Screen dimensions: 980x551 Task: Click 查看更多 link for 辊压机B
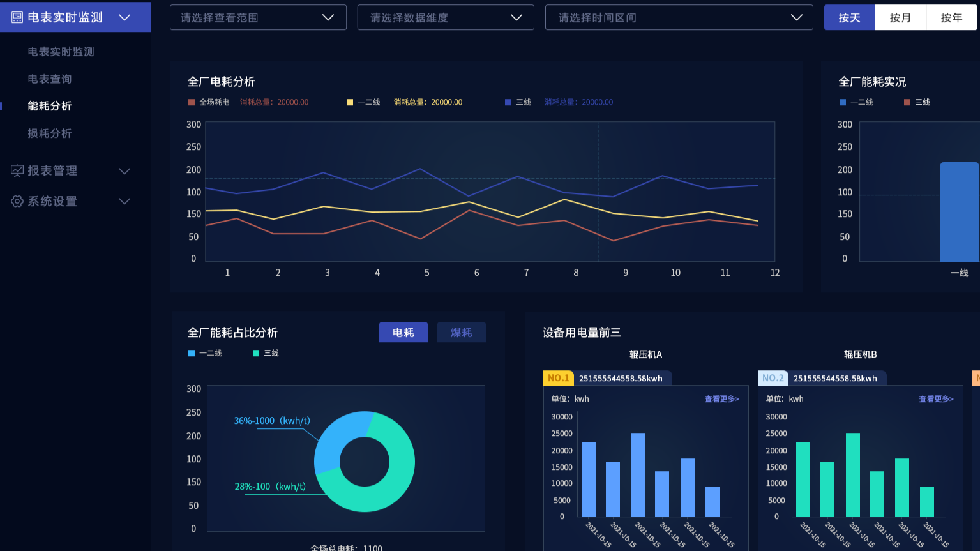(936, 399)
